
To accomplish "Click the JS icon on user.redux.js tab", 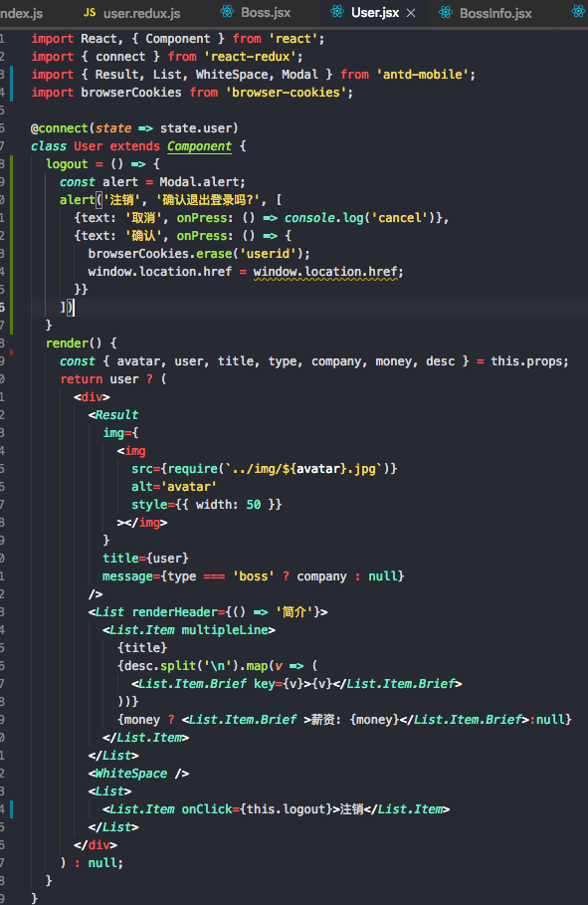I will pos(90,12).
